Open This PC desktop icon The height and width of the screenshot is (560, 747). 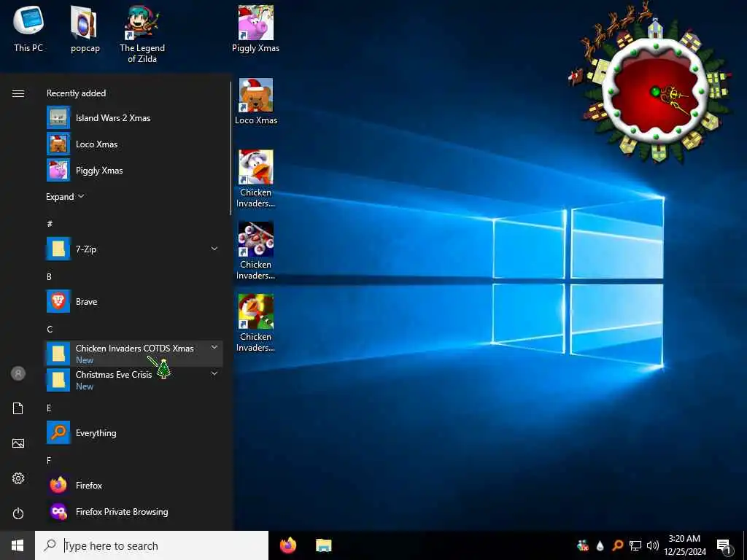[28, 28]
